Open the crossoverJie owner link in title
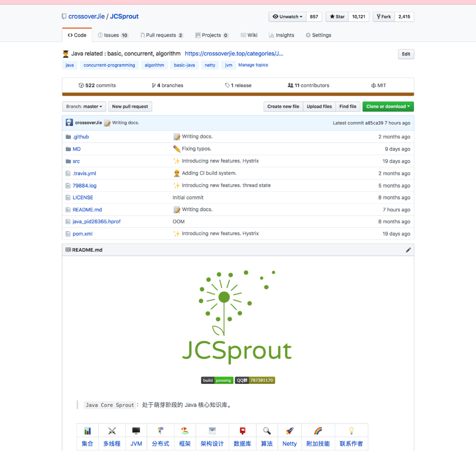476x451 pixels. click(x=86, y=16)
